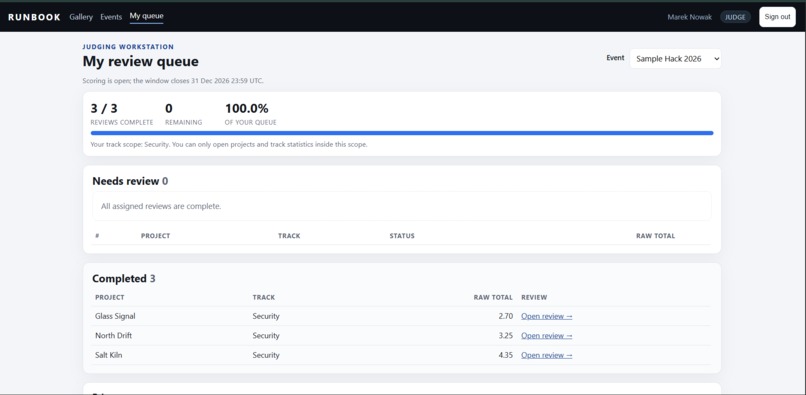Click the Salt Kiln project name
806x395 pixels.
coord(108,355)
